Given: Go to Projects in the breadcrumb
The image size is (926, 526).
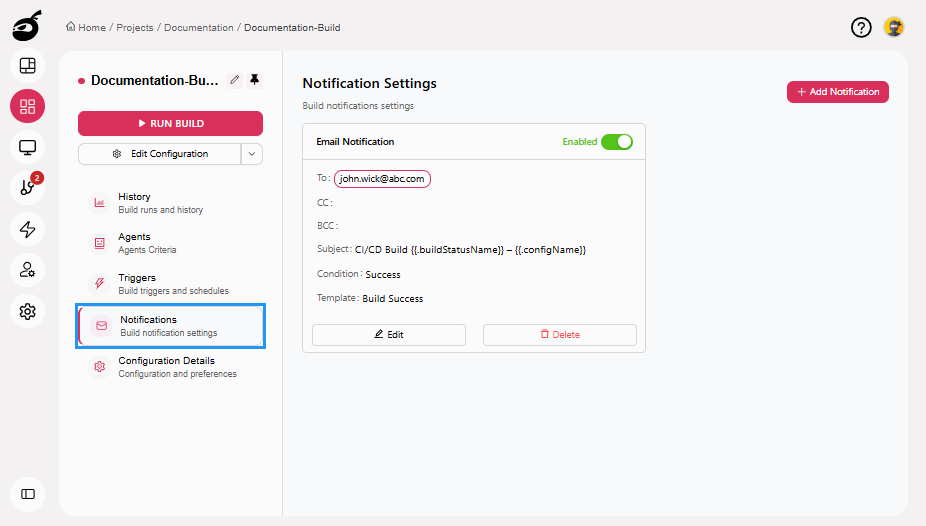Looking at the screenshot, I should (x=135, y=28).
